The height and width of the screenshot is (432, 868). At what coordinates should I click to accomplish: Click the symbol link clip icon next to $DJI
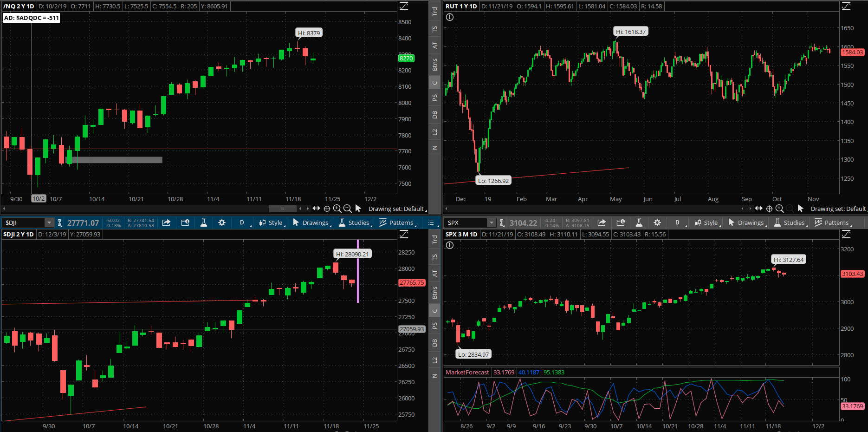pyautogui.click(x=59, y=223)
